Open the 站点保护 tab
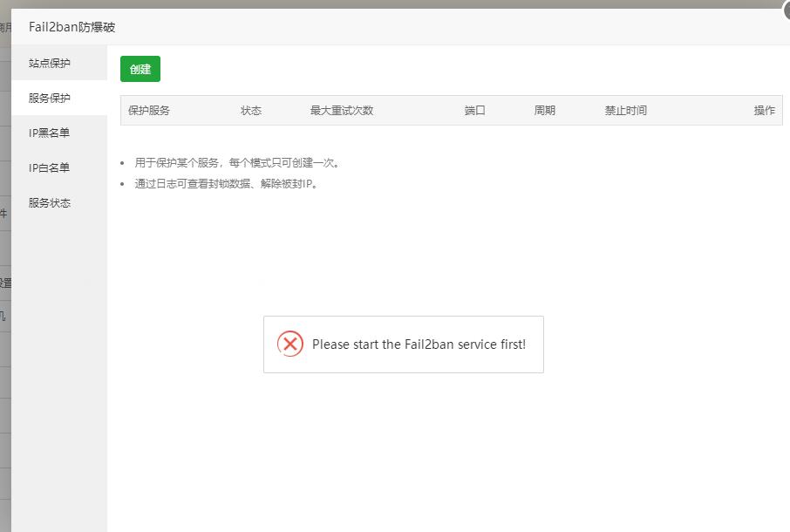 pos(59,63)
